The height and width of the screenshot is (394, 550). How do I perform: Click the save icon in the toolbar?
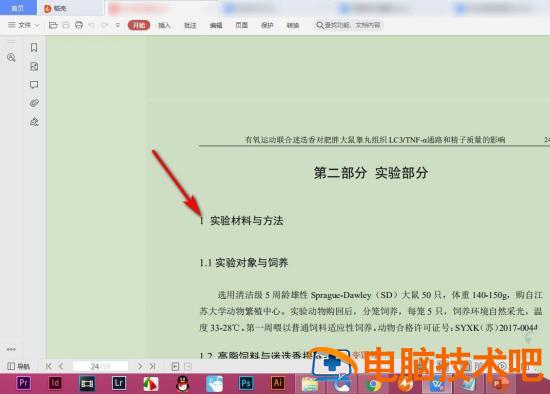(x=66, y=25)
